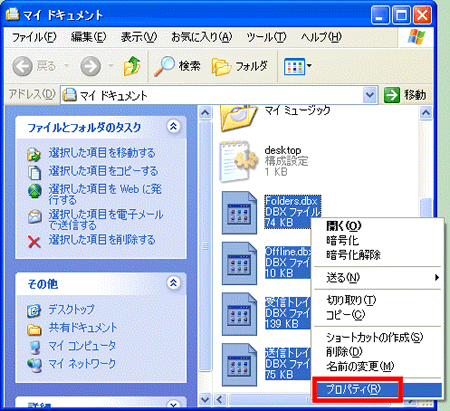This screenshot has height=411, width=450.
Task: Click the forward arrow navigation icon
Action: [x=90, y=66]
